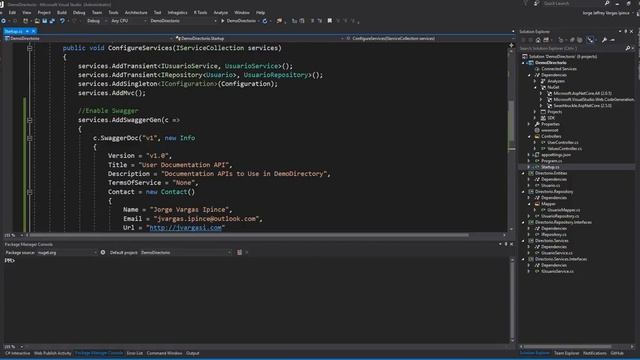
Task: Click the code editor horizontal scrollbar
Action: click(x=249, y=236)
